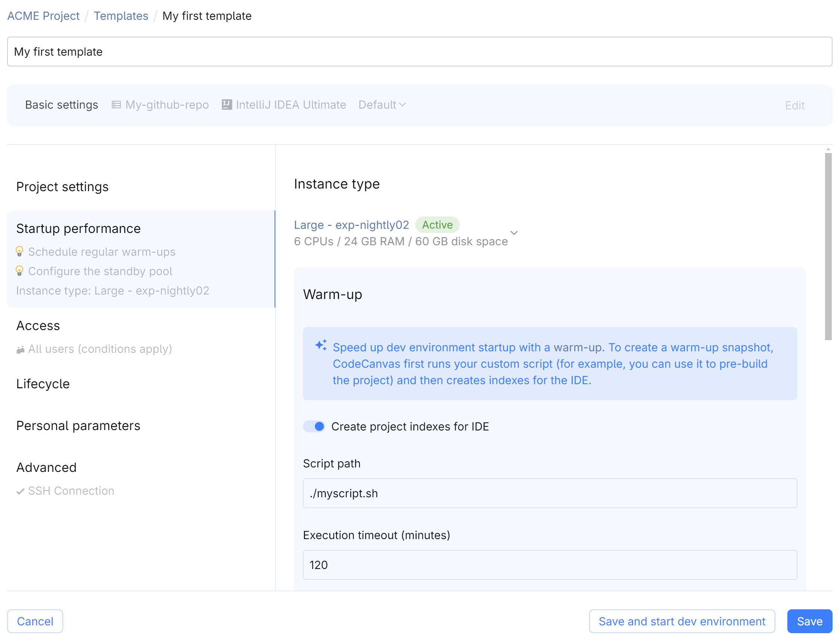Click the sparkle icon in warm-up info banner
Screen dimensions: 840x644
click(321, 345)
